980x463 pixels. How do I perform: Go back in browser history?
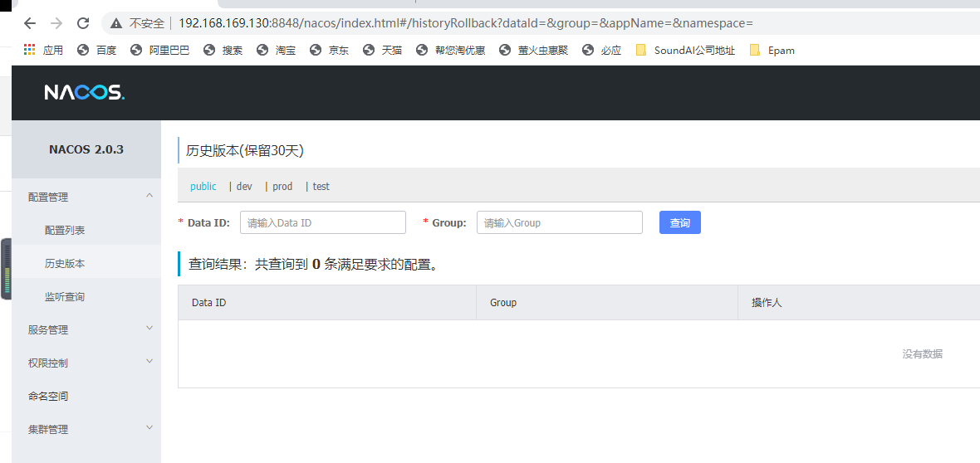click(29, 24)
